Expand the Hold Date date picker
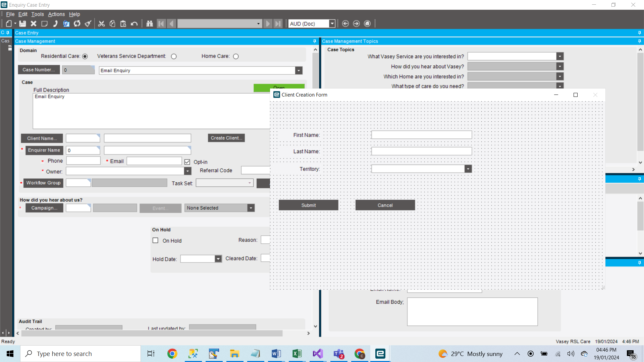Viewport: 644px width, 362px height. click(218, 258)
